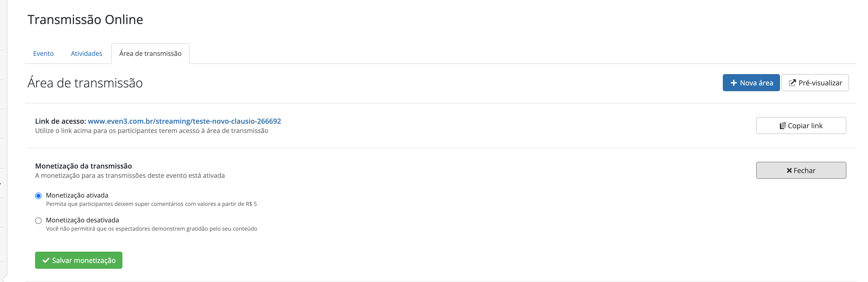Select the Área de transmissão tab
This screenshot has height=282, width=868.
point(150,54)
